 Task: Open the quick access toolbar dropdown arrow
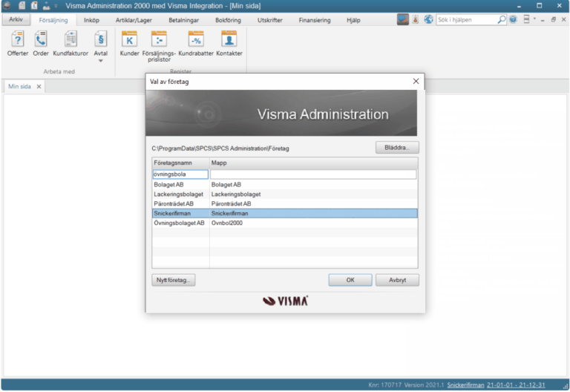pos(56,6)
